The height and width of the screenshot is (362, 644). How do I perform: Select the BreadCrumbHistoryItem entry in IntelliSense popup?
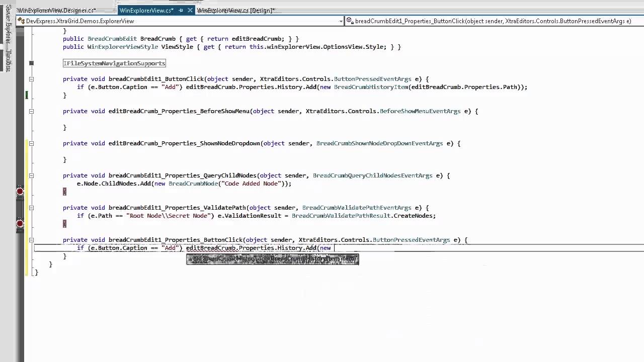tap(272, 259)
